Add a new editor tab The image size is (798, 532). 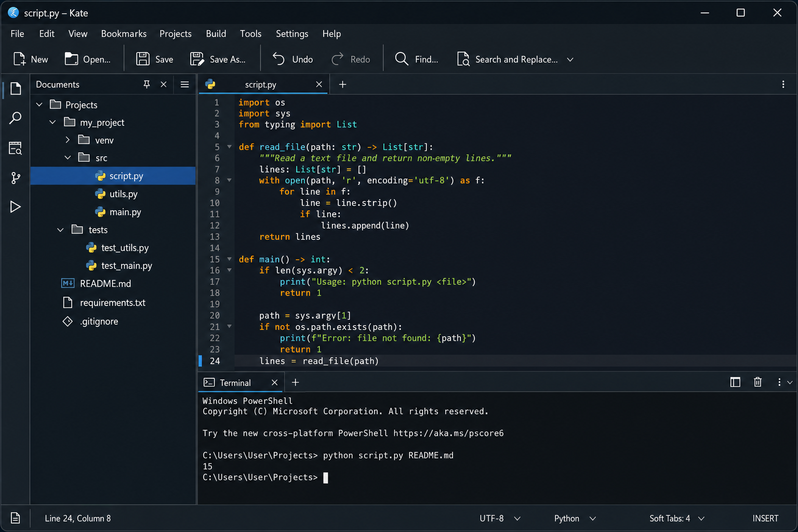click(x=342, y=84)
